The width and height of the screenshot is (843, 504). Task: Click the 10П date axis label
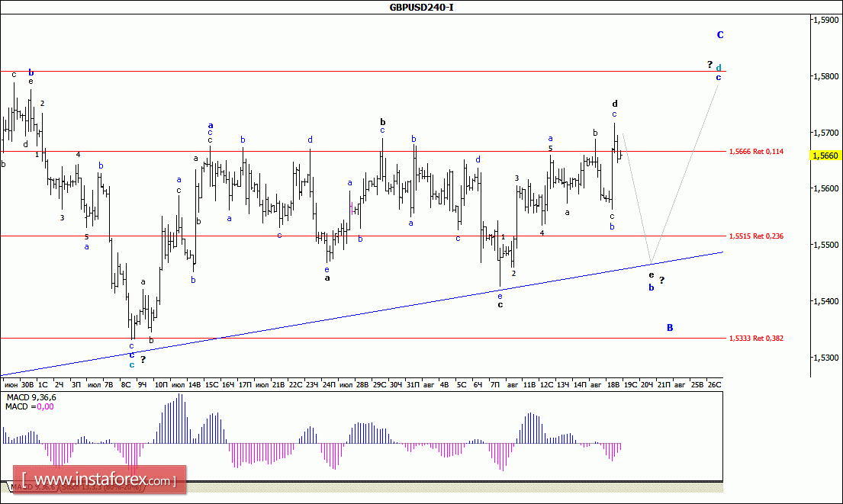coord(161,385)
